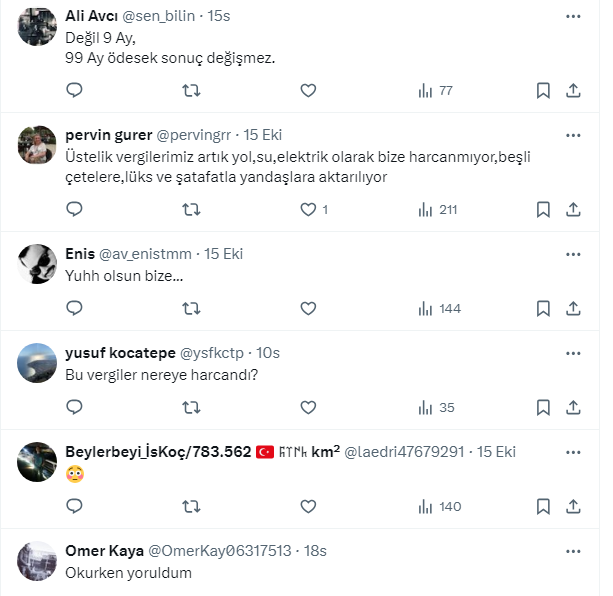Open more options on Ali Avcı's tweet

point(573,17)
